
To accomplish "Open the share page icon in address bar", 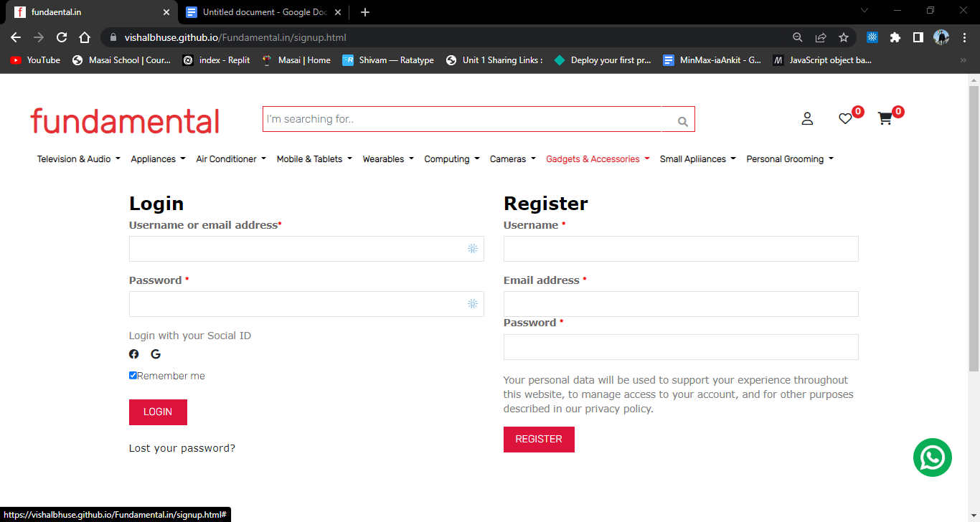I will click(x=821, y=37).
